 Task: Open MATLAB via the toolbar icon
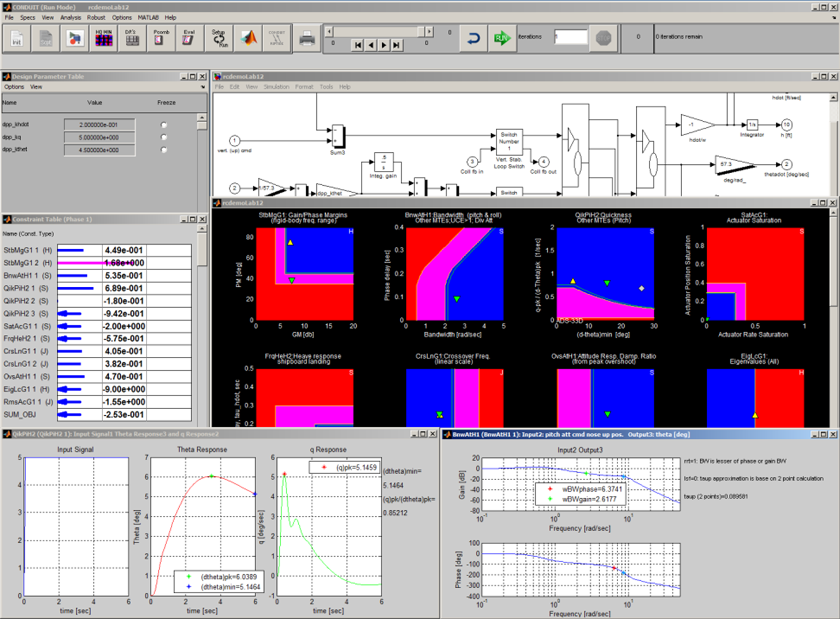249,38
